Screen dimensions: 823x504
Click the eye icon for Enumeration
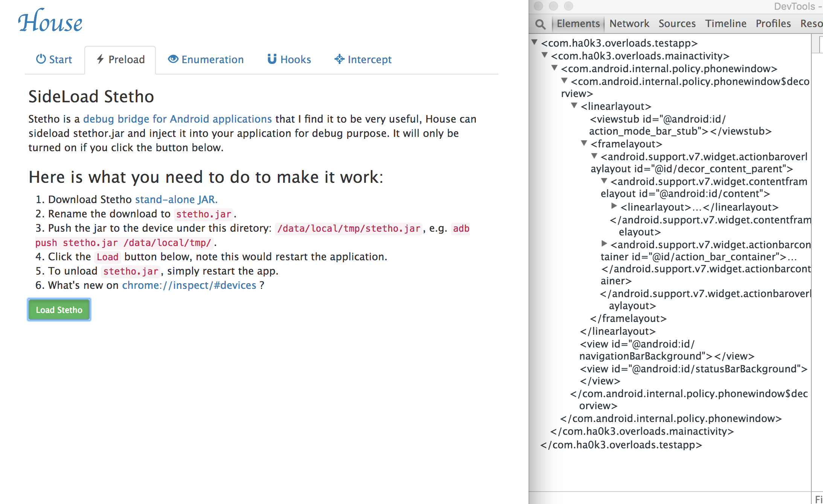click(x=173, y=59)
